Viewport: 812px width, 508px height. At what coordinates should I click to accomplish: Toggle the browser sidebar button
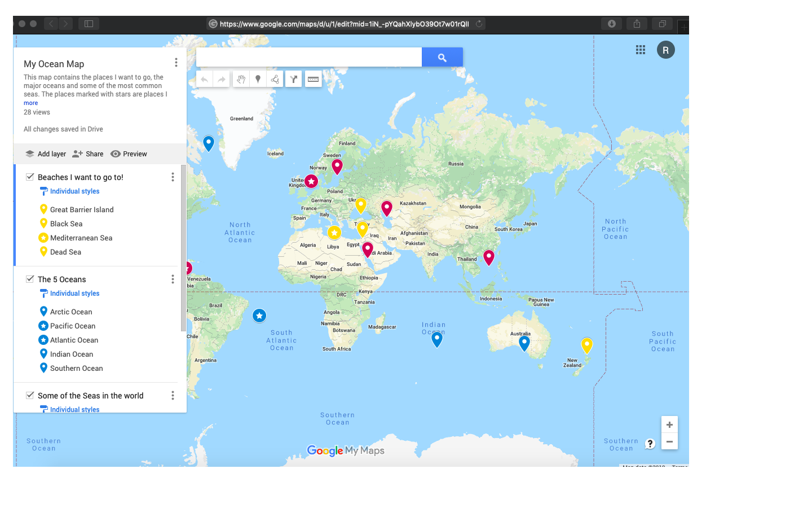click(x=89, y=24)
